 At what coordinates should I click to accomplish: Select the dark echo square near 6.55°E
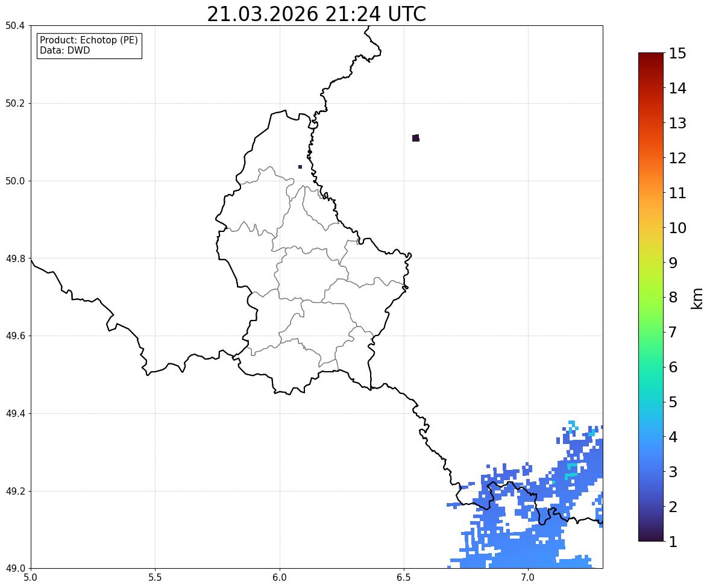click(x=416, y=138)
